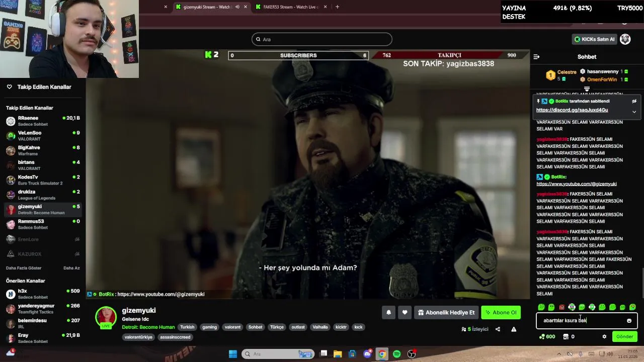Show hidden system tray icons
644x362 pixels.
coord(559,354)
